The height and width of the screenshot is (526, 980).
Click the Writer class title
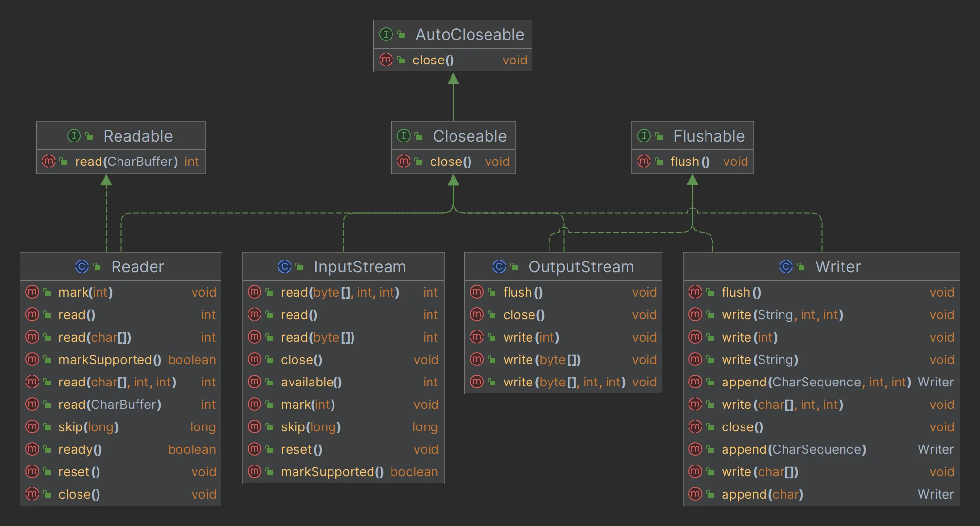pyautogui.click(x=838, y=266)
